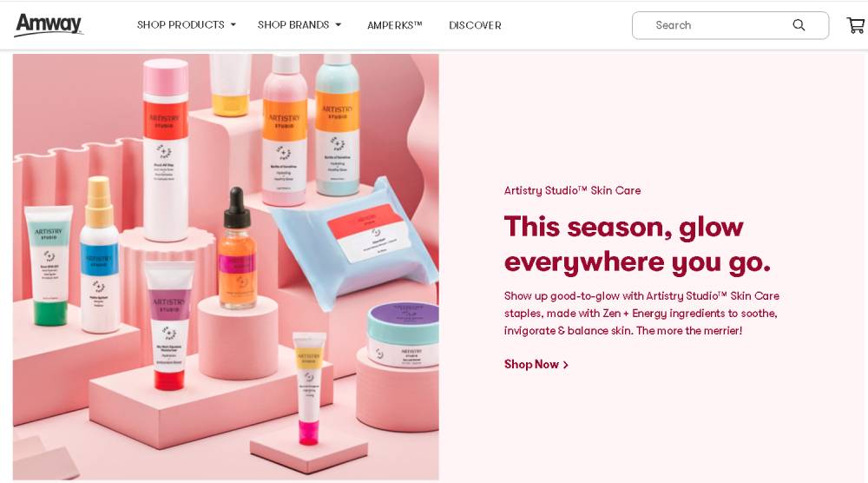Open the shopping cart icon
Screen dimensions: 868x483
tap(856, 25)
